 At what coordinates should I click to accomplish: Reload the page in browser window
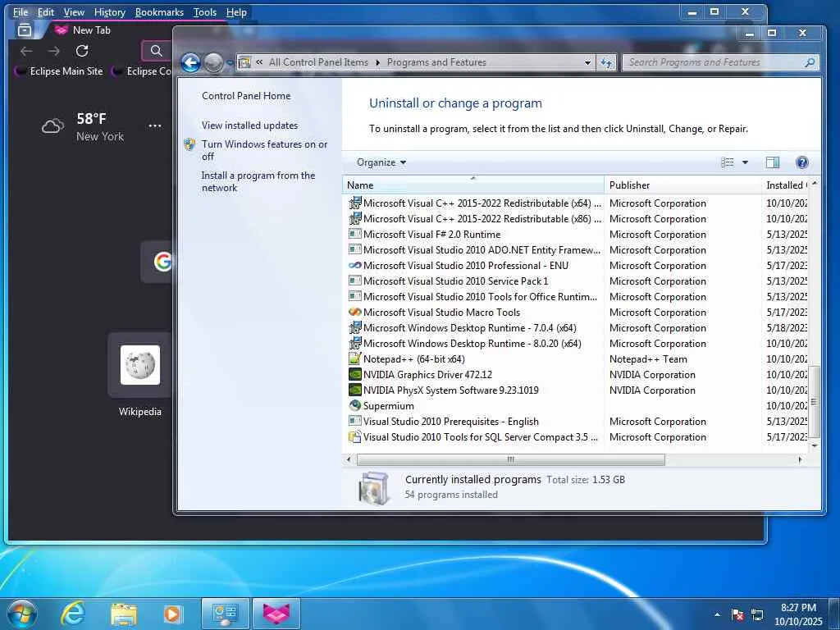pyautogui.click(x=82, y=51)
